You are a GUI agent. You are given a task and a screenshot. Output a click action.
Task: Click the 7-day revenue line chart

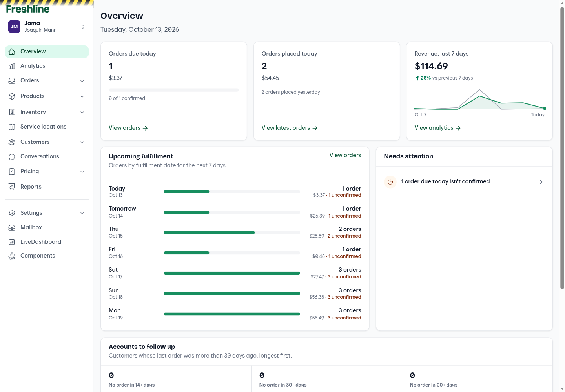click(x=479, y=100)
